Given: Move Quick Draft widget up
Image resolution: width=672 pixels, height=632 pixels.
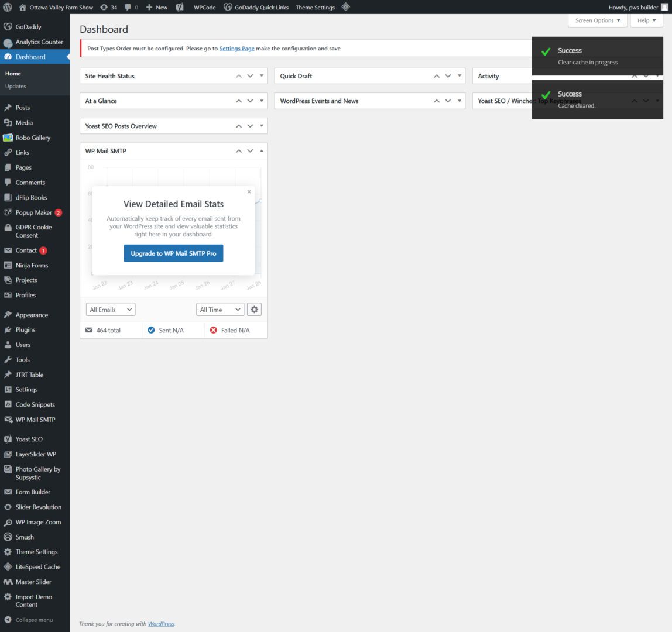Looking at the screenshot, I should tap(437, 76).
